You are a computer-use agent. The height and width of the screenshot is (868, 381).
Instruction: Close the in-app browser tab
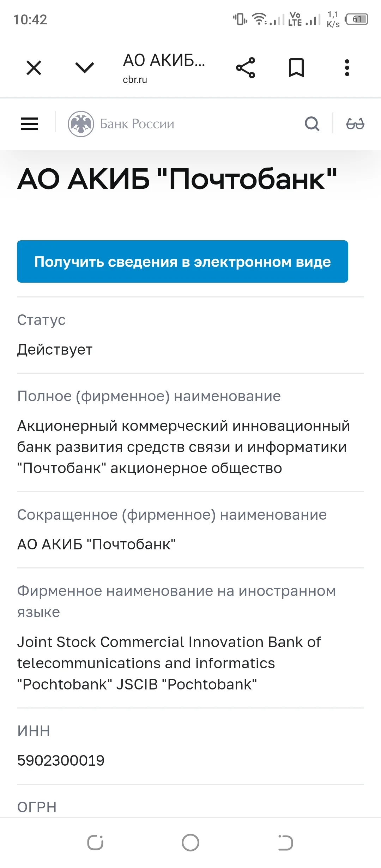click(x=34, y=68)
